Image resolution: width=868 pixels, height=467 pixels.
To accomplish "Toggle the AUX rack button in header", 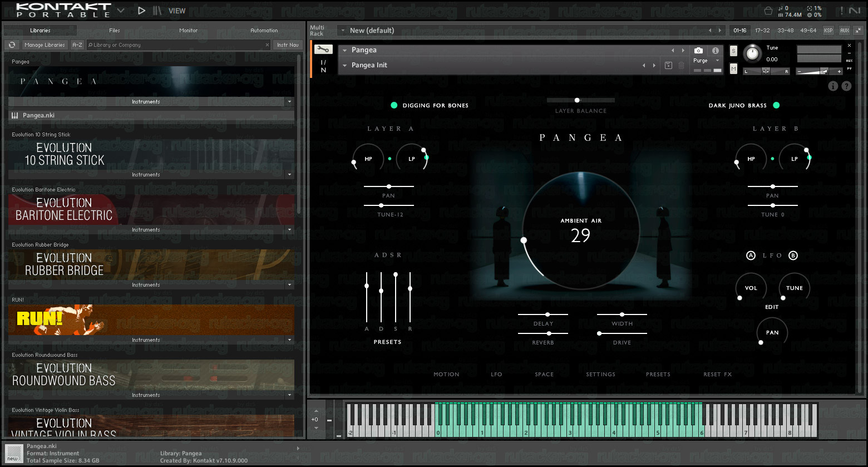I will [845, 31].
